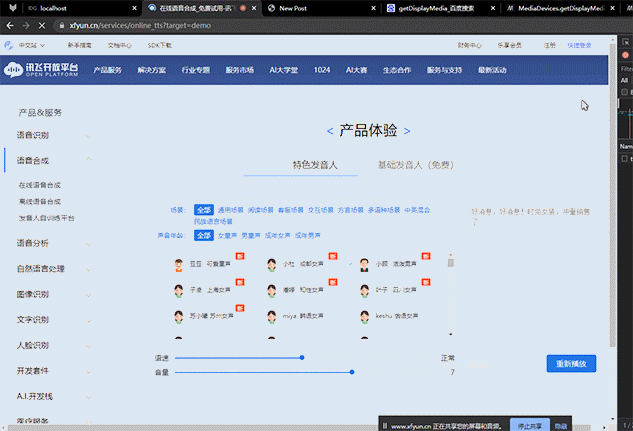Close the New Post tab
633x431 pixels.
click(x=373, y=8)
